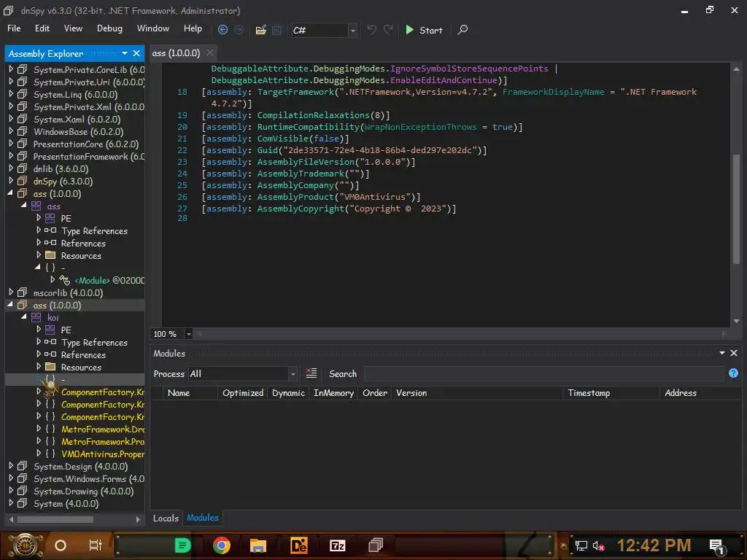Image resolution: width=747 pixels, height=560 pixels.
Task: Select the <Module> @02000 type item
Action: point(109,280)
